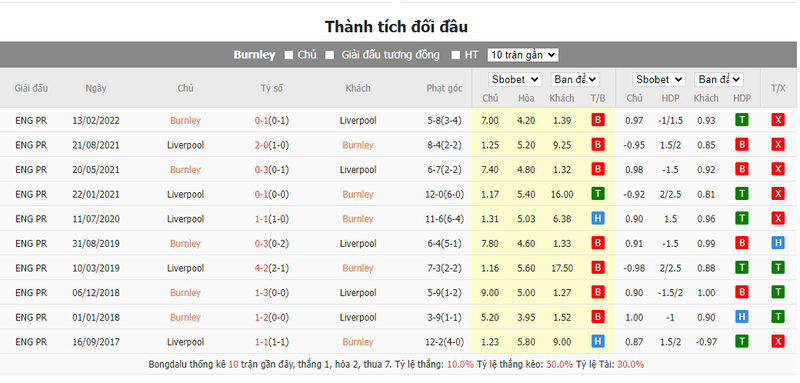Click the Tỷ số column header

(271, 88)
